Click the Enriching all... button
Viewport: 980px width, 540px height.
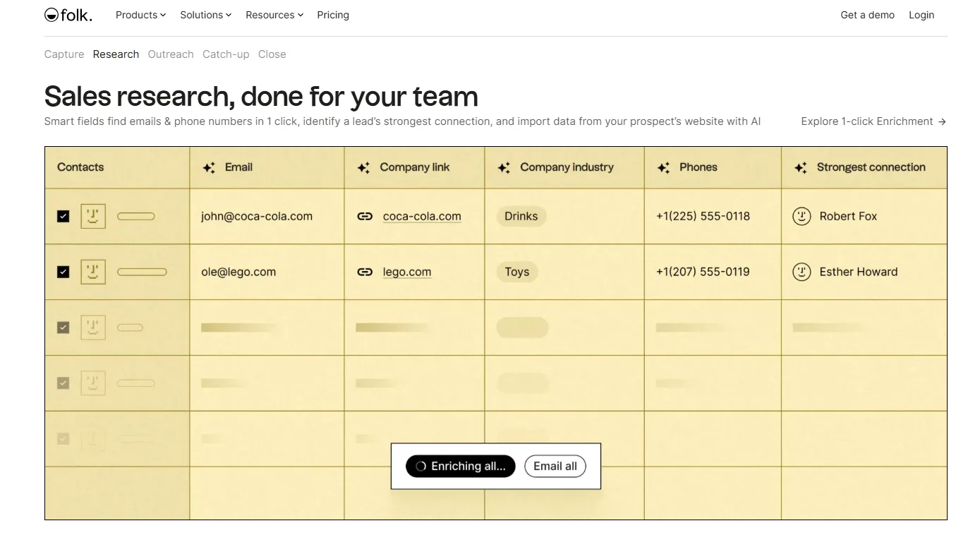[x=461, y=466]
